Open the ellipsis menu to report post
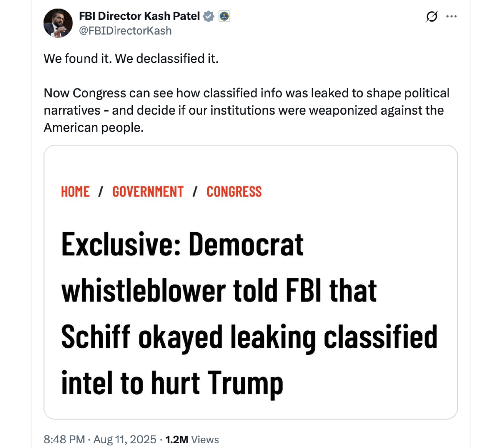 point(452,16)
